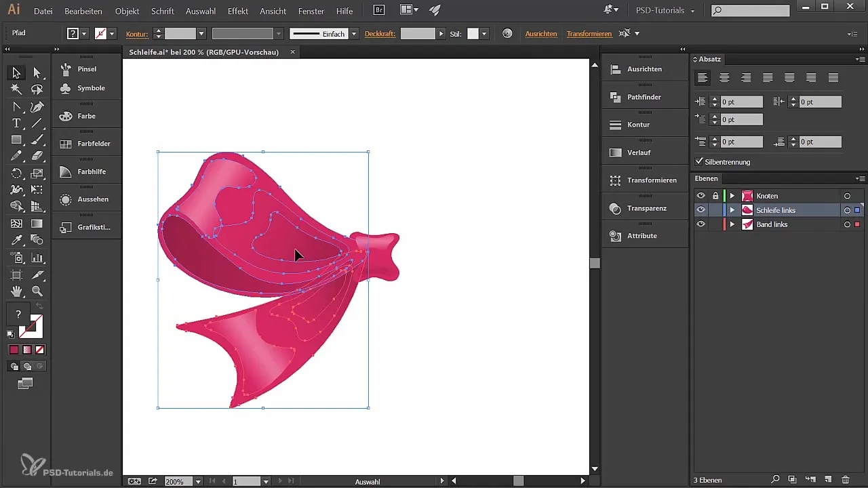
Task: Select the Rectangle tool
Action: [x=16, y=140]
